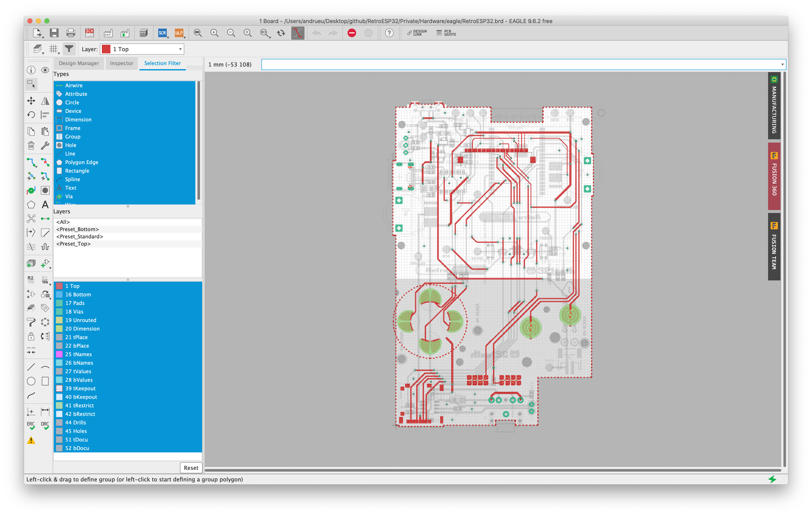
Task: Click the PCB QUOTE button
Action: click(447, 33)
